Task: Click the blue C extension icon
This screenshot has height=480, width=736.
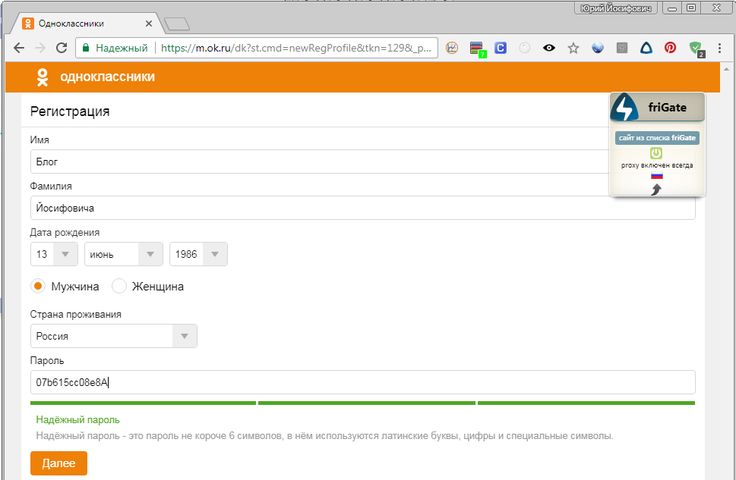Action: click(x=500, y=47)
